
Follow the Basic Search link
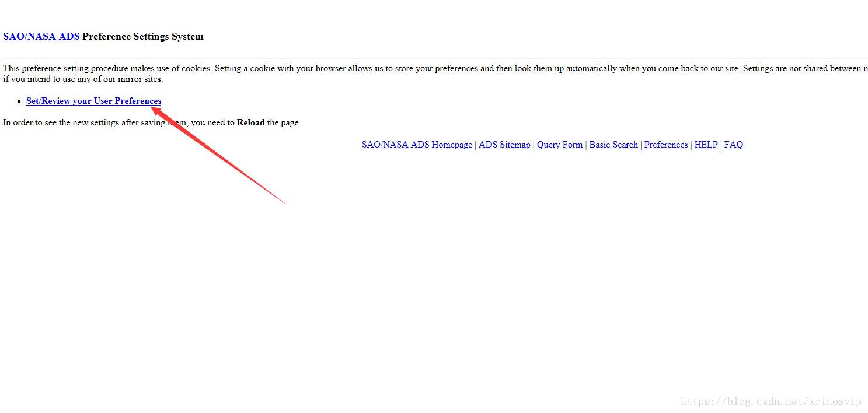613,145
